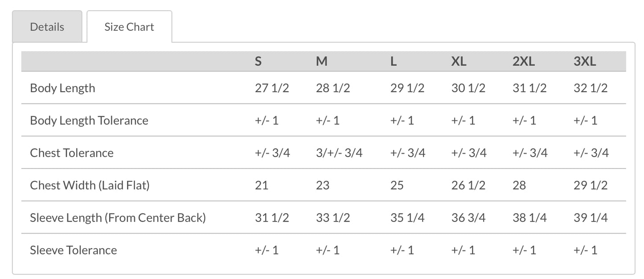The width and height of the screenshot is (644, 279).
Task: Click the Sleeve Tolerance row label
Action: (x=74, y=250)
